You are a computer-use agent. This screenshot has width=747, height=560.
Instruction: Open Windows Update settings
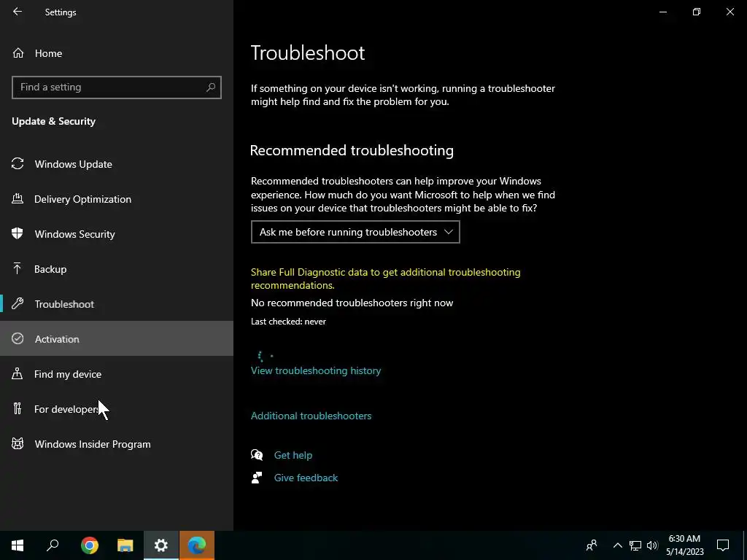117,164
